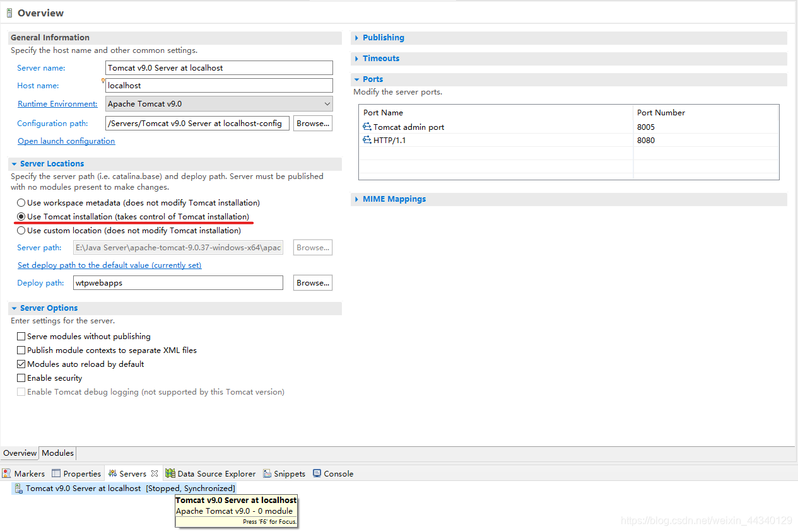Image resolution: width=798 pixels, height=532 pixels.
Task: Open the Runtime Environment combo box
Action: [219, 104]
